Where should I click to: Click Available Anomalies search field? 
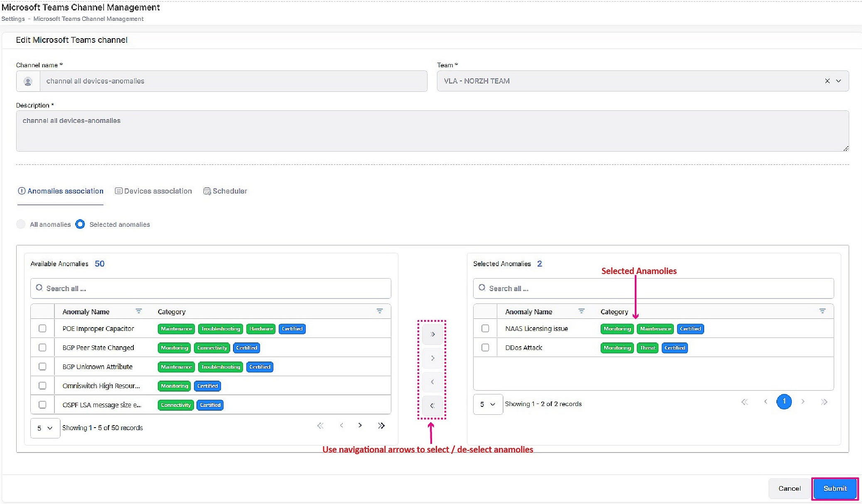click(x=211, y=288)
